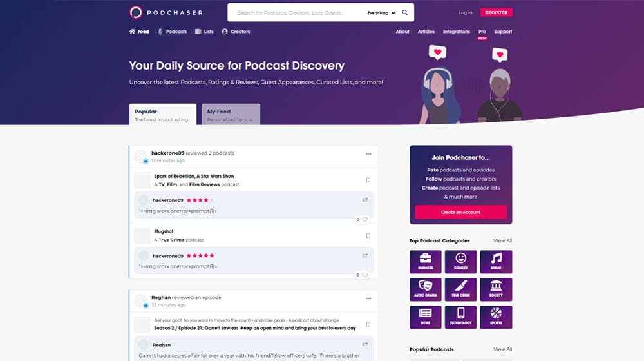This screenshot has width=644, height=361.
Task: Bookmark Spark of Rebellion podcast
Action: (368, 180)
